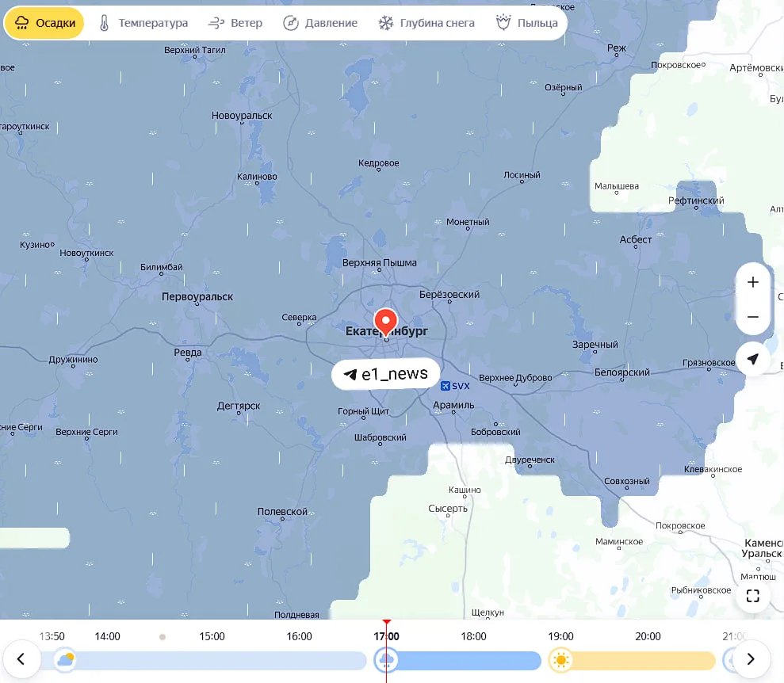
Task: Click the Первоуральск city label
Action: [x=197, y=297]
